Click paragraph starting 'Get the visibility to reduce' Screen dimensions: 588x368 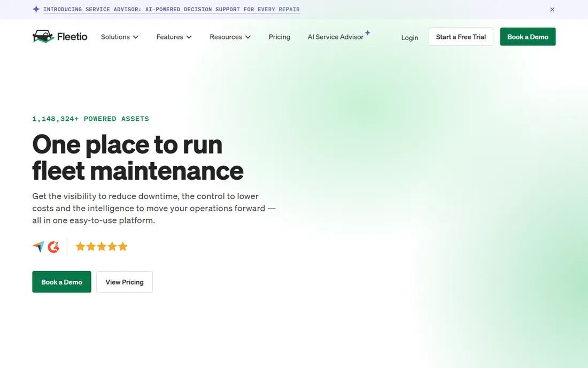[154, 208]
